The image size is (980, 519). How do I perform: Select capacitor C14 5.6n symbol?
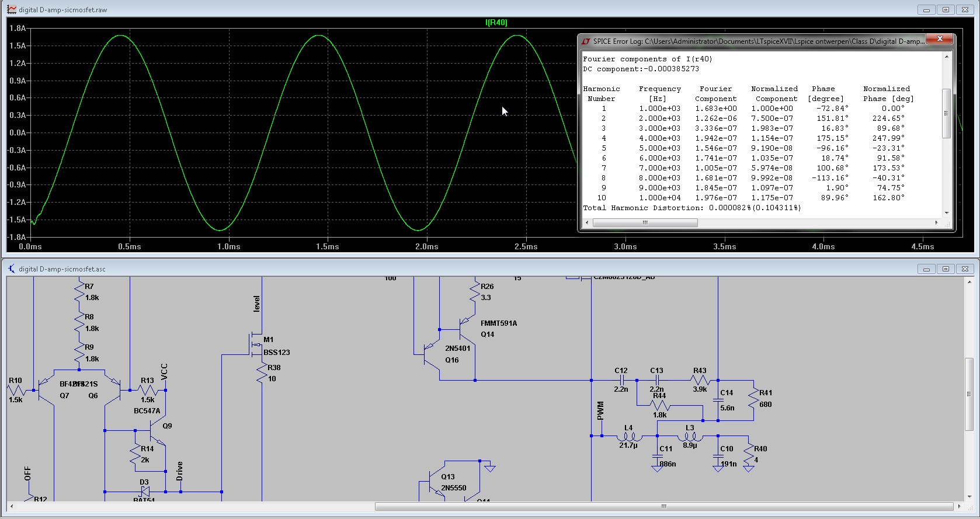[718, 400]
